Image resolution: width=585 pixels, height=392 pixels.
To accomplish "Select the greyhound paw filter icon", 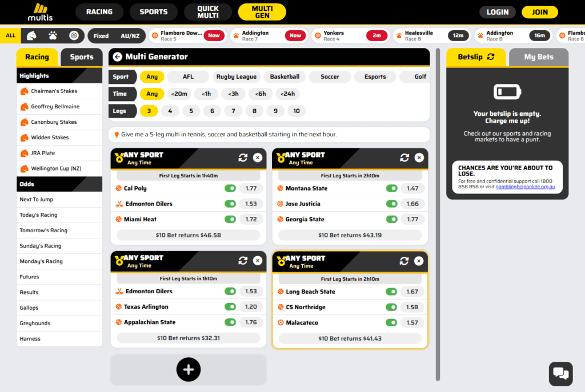I will [53, 35].
